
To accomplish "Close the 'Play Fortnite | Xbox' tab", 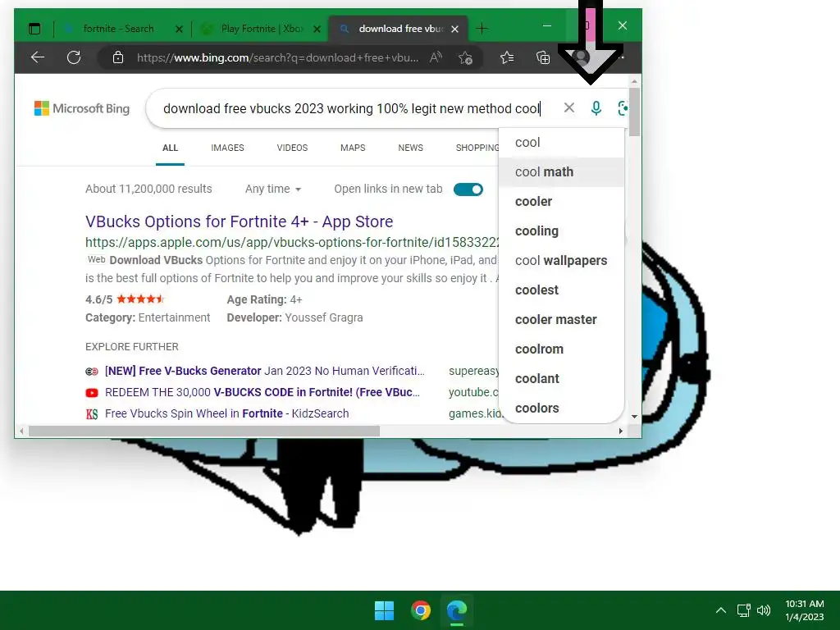I will point(317,29).
